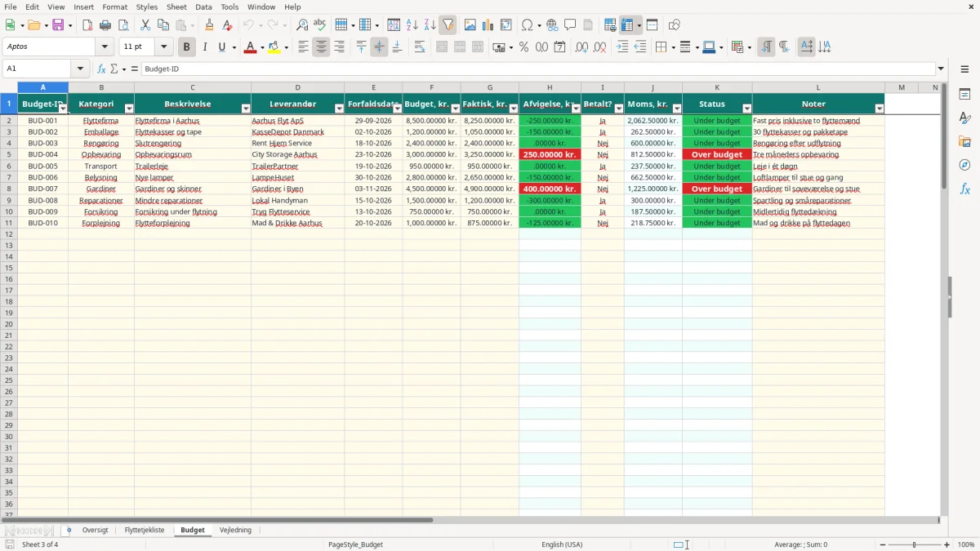The image size is (980, 551).
Task: Open the Data menu
Action: [203, 7]
